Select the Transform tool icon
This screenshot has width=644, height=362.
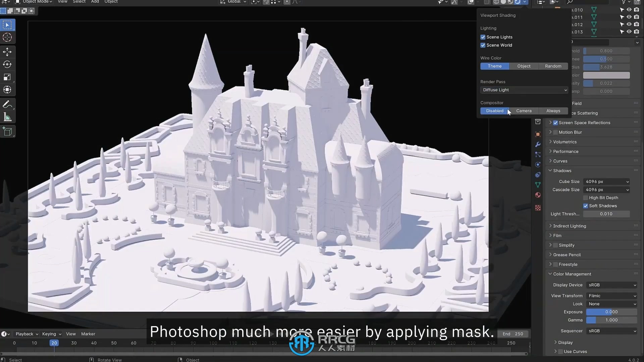point(7,89)
